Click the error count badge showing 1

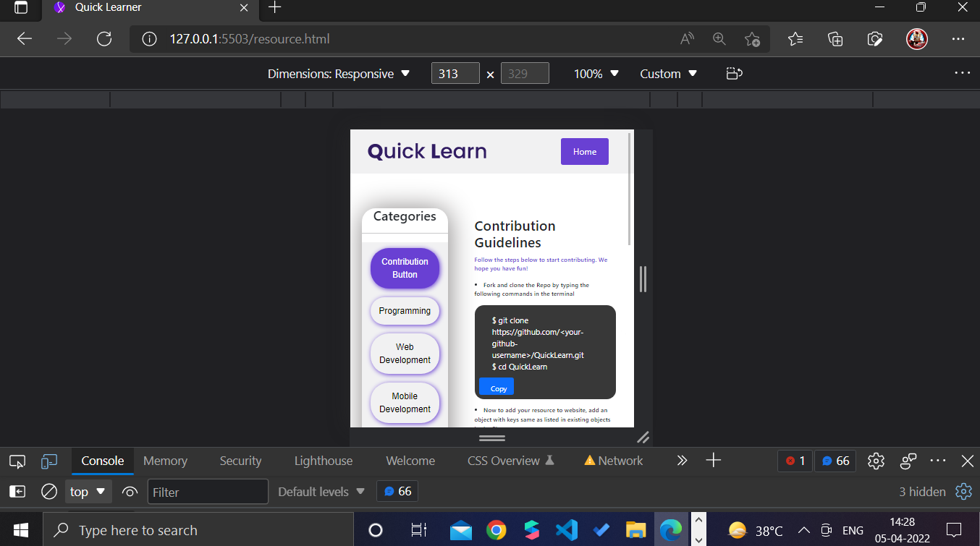[x=795, y=461]
